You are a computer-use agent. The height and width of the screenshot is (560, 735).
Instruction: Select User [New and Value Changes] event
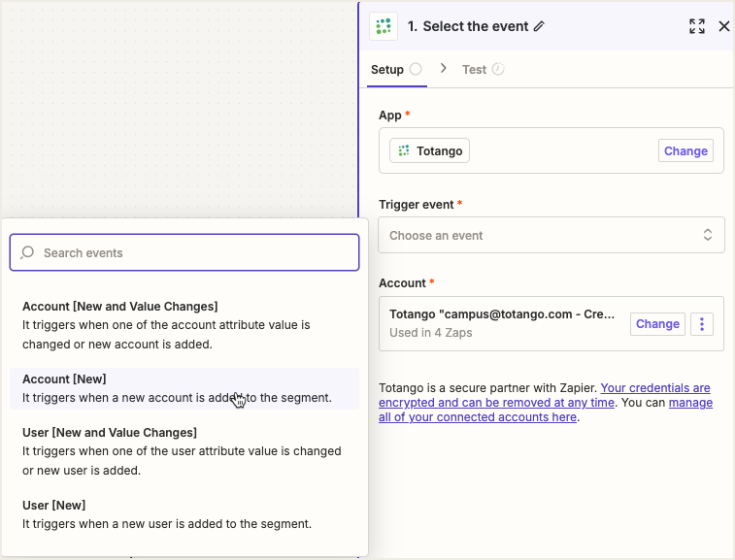coord(184,451)
